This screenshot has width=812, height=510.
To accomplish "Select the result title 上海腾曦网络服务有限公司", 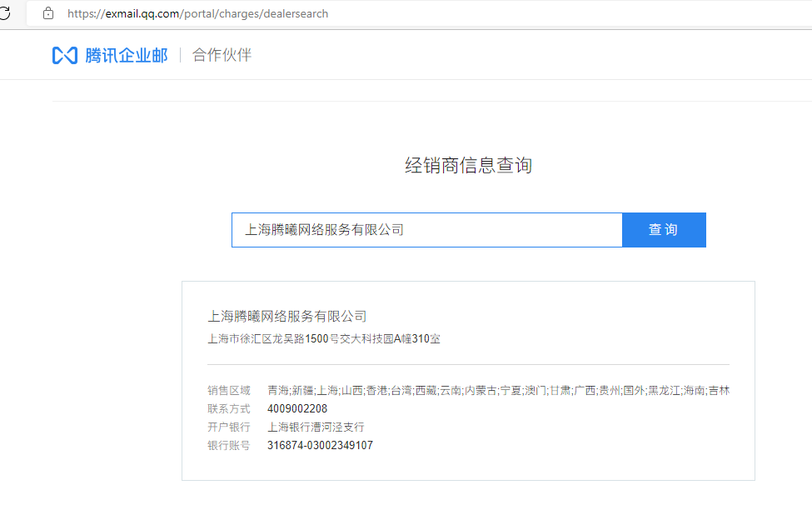I will tap(287, 316).
